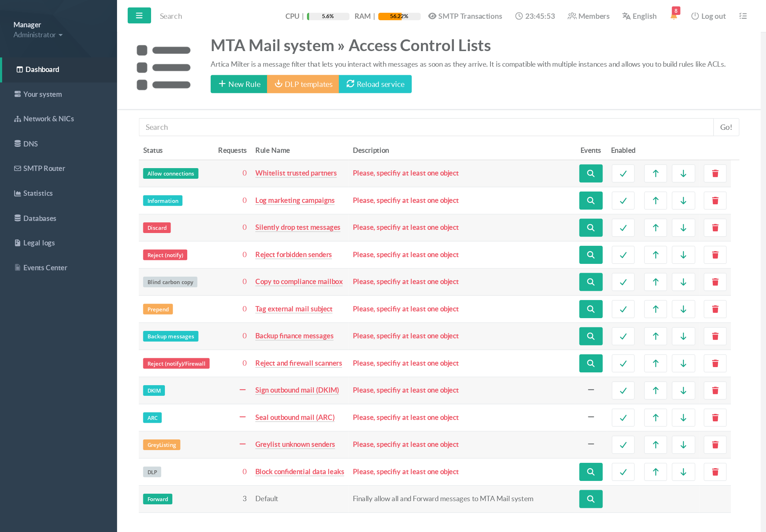Image resolution: width=766 pixels, height=532 pixels.
Task: Delete the Whitelist trusted partners rule
Action: [x=715, y=173]
